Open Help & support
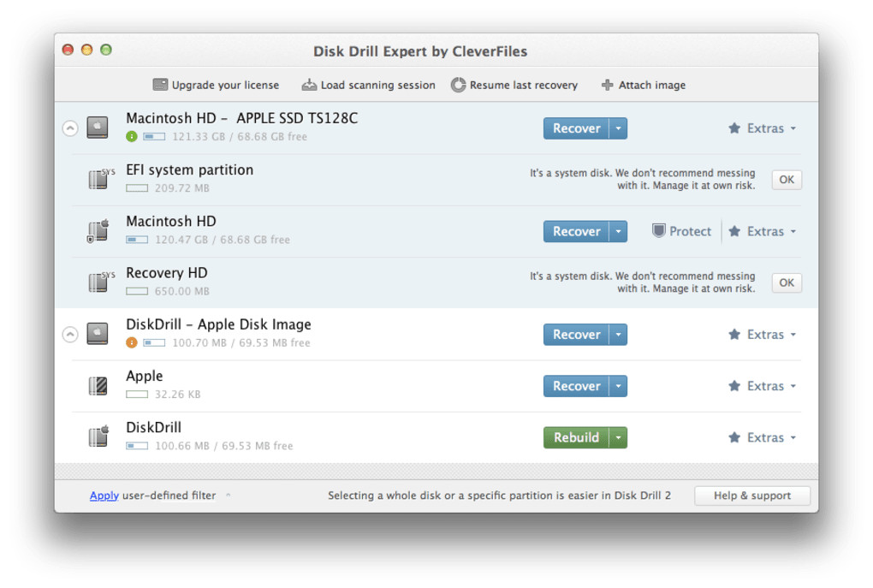 pyautogui.click(x=752, y=495)
